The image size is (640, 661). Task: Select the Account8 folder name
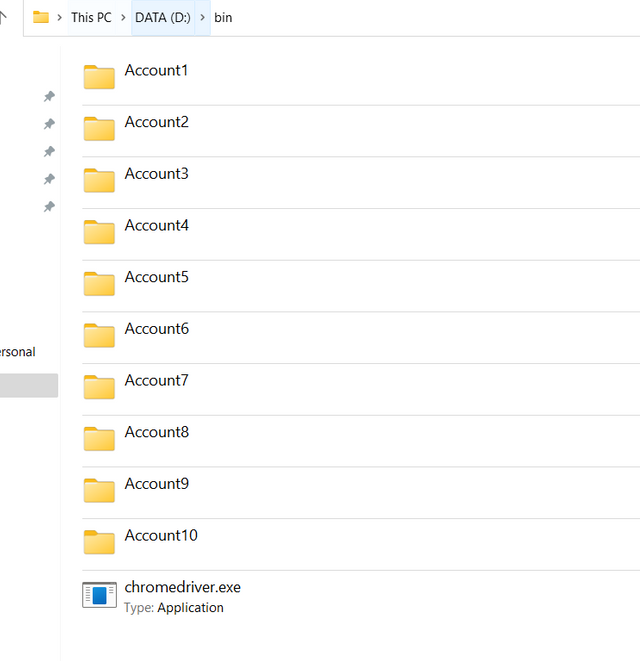tap(156, 432)
